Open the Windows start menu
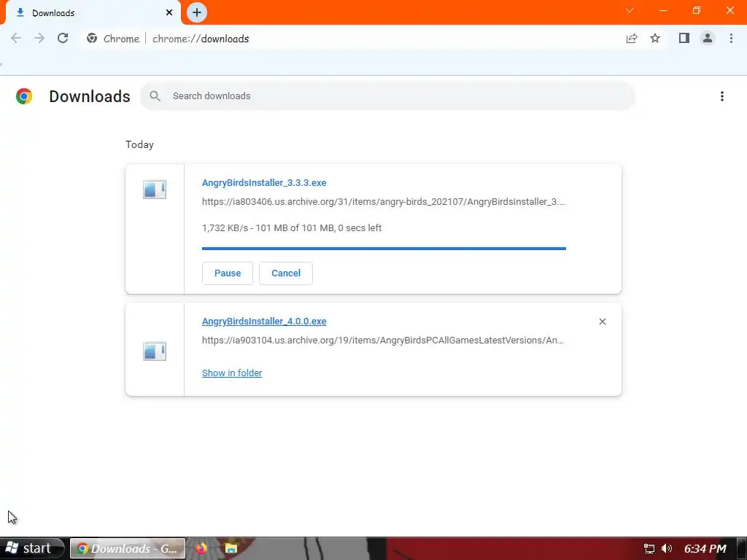 (x=31, y=548)
